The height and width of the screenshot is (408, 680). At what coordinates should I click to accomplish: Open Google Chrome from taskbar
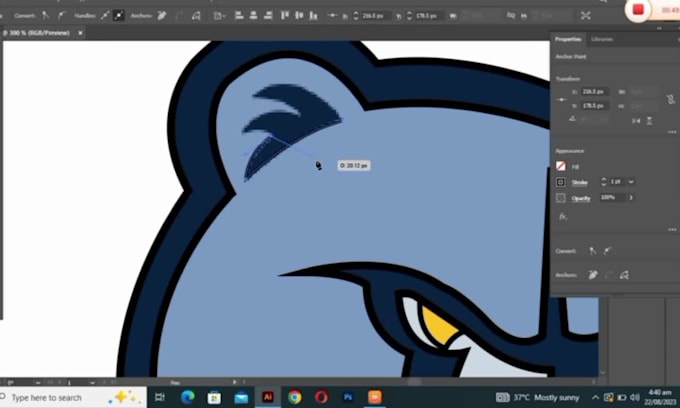(294, 397)
